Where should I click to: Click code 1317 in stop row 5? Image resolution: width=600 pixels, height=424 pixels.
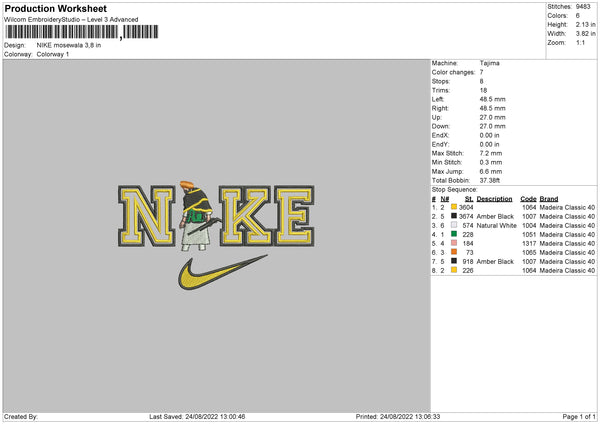(529, 243)
